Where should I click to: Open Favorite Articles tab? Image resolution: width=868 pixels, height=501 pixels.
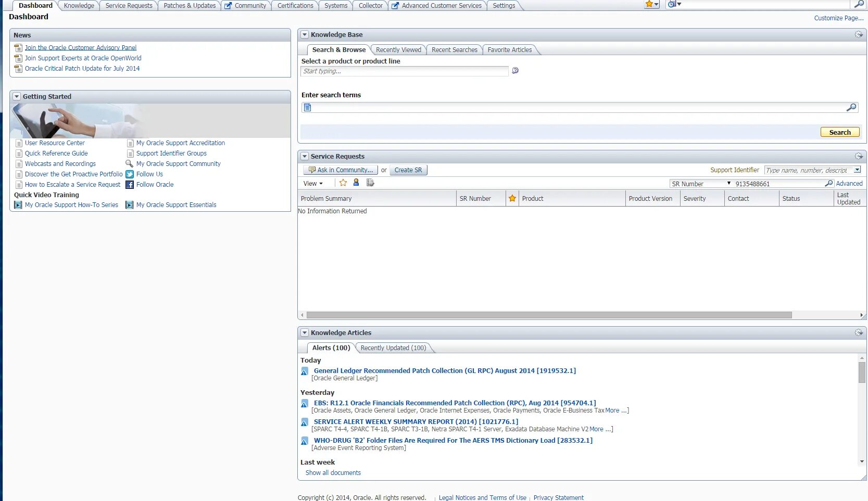510,50
